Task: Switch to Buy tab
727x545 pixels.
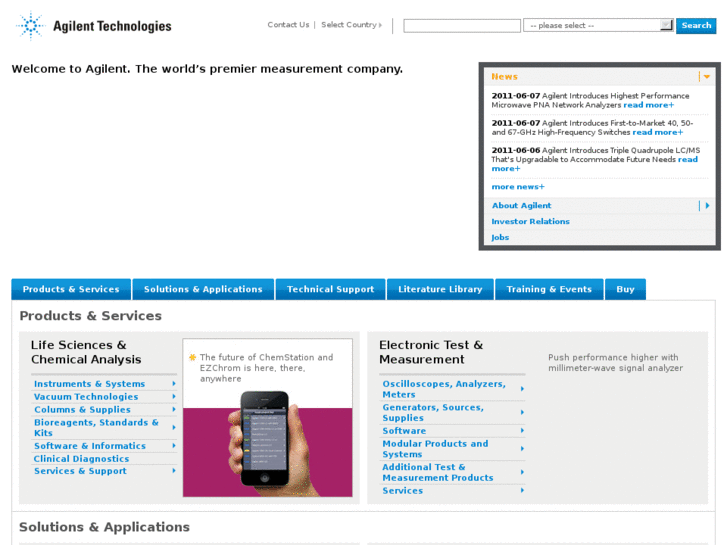Action: (625, 289)
